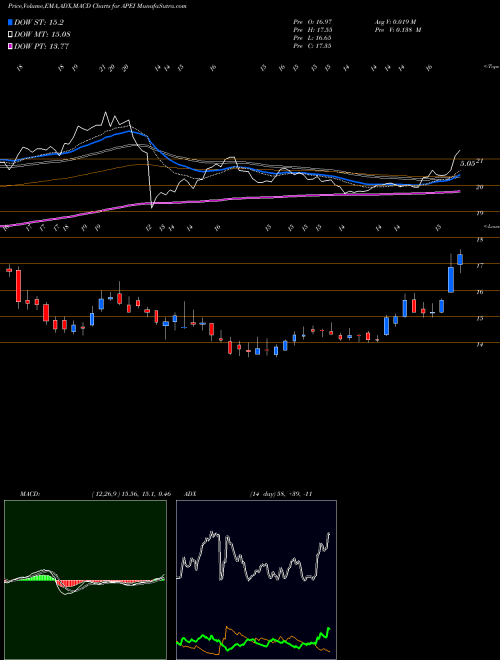The width and height of the screenshot is (500, 660).
Task: Select the 'DOW PT: 13.77' label
Action: coord(41,46)
